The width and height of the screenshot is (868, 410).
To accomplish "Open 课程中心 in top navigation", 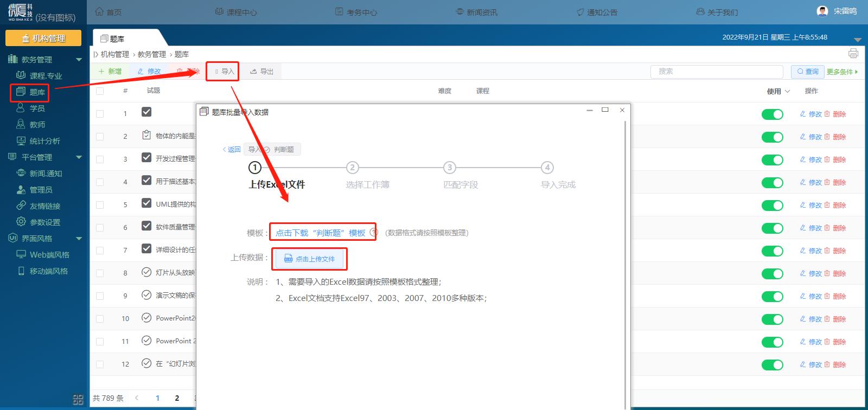I will click(x=236, y=12).
